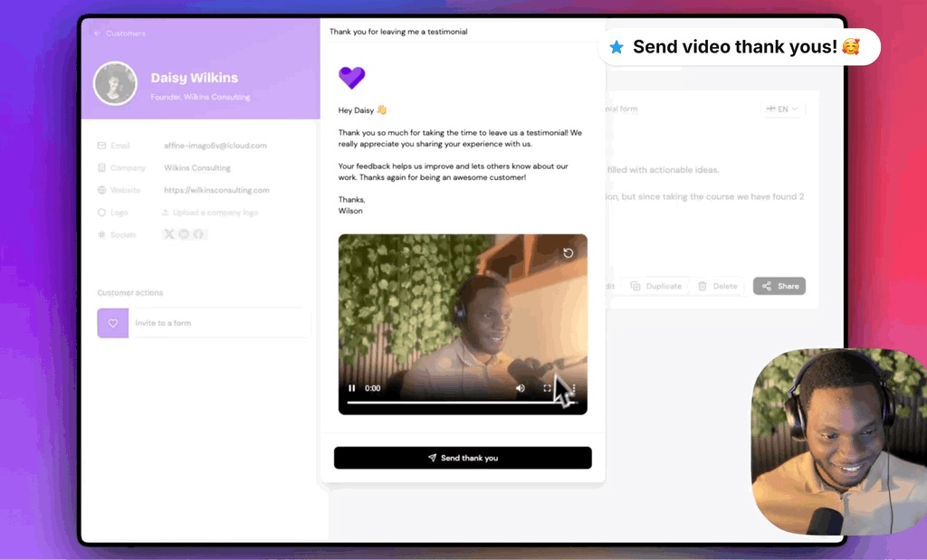Image resolution: width=927 pixels, height=560 pixels.
Task: Enter fullscreen on the video
Action: tap(547, 388)
